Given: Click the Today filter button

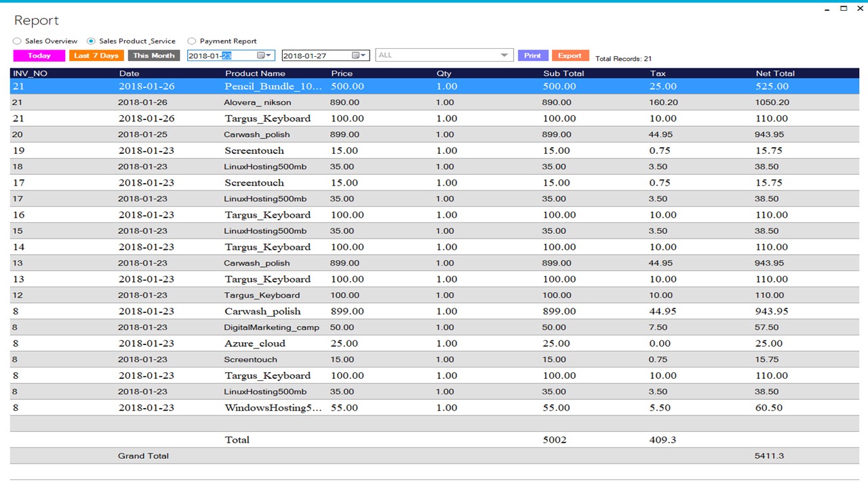Looking at the screenshot, I should pyautogui.click(x=38, y=55).
